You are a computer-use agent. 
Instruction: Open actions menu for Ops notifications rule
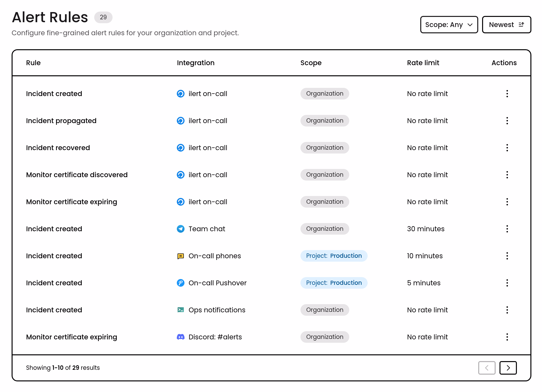click(x=507, y=310)
